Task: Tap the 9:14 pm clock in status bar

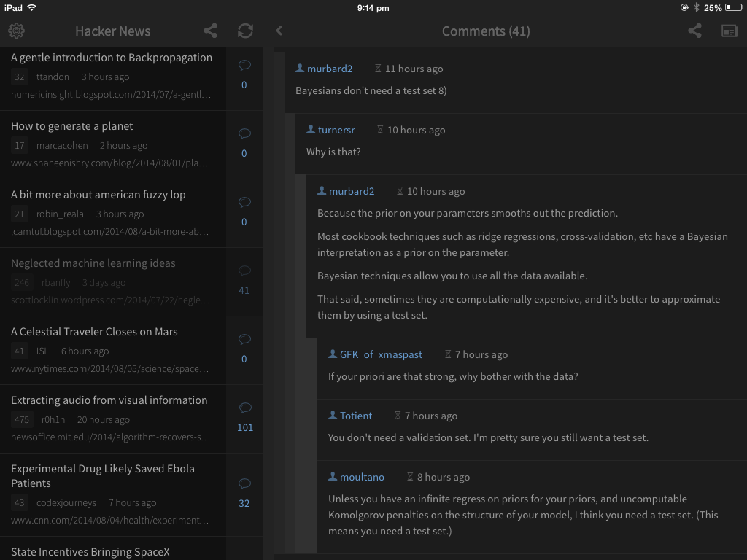Action: pos(373,7)
